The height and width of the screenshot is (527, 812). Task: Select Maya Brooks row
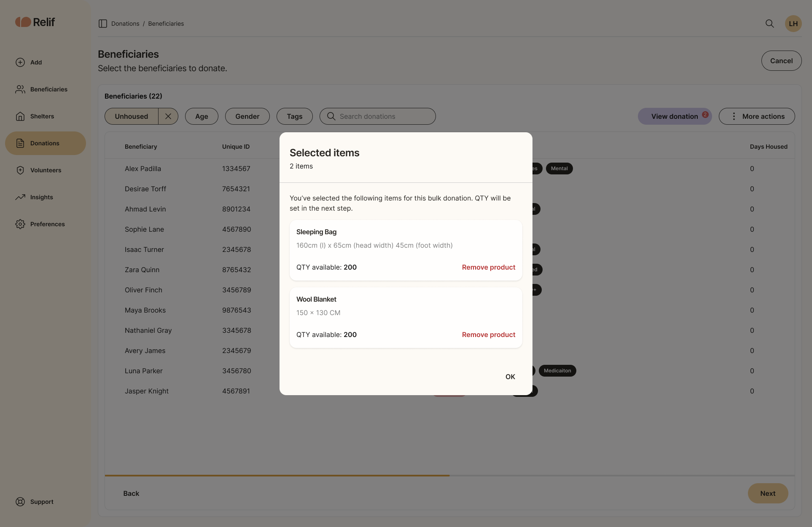145,310
